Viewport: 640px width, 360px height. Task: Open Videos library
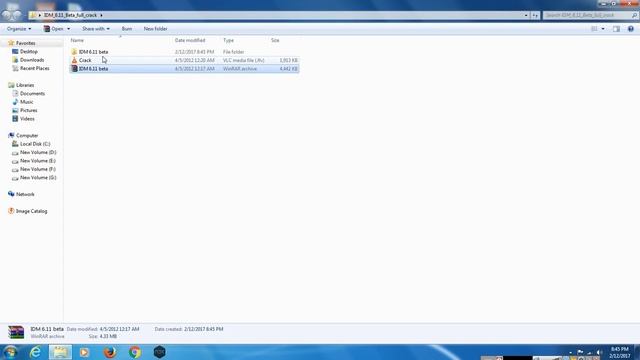point(27,119)
